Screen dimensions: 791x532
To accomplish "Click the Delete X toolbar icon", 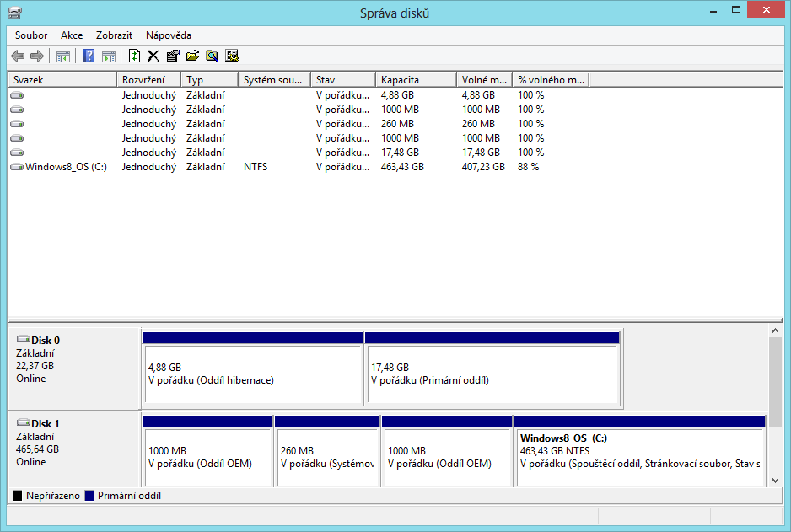I will [153, 56].
